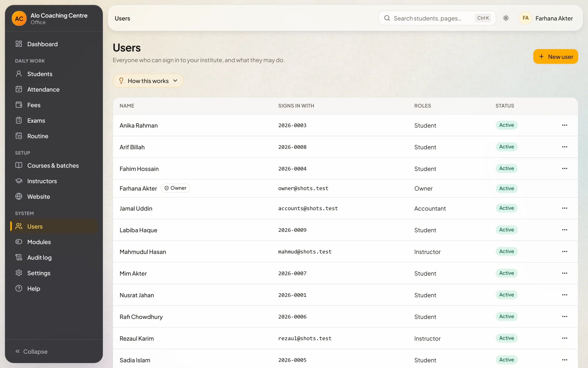Screen dimensions: 588x368
Task: Open Farhana Akter account menu
Action: [546, 18]
